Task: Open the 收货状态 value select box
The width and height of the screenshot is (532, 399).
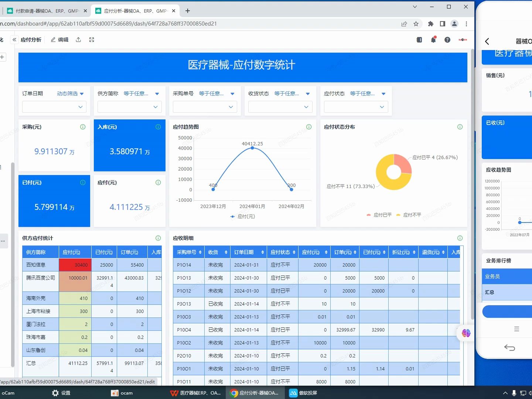Action: [x=280, y=107]
